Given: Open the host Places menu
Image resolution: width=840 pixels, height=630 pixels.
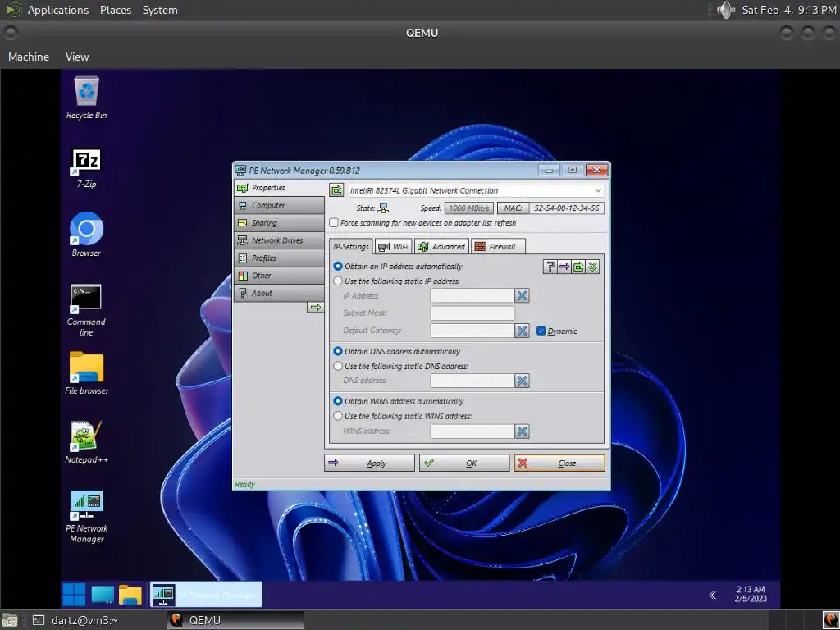Looking at the screenshot, I should [115, 10].
